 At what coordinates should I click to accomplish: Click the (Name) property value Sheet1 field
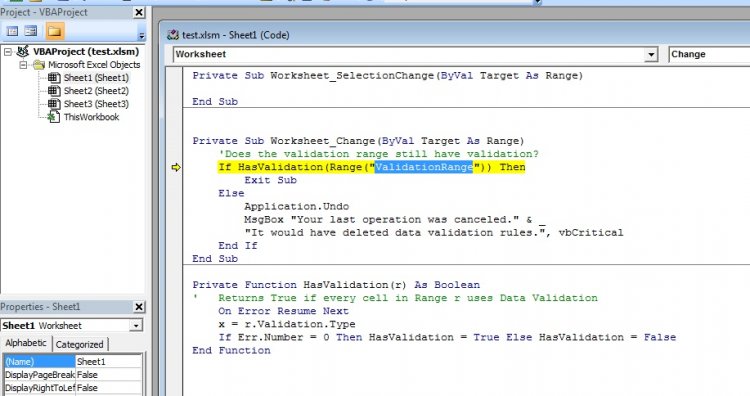(109, 362)
